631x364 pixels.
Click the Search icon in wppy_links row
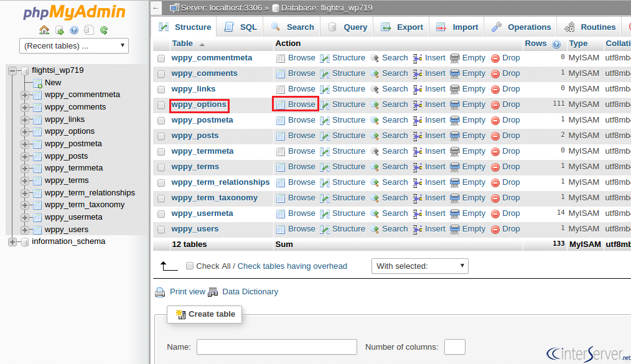click(x=375, y=90)
